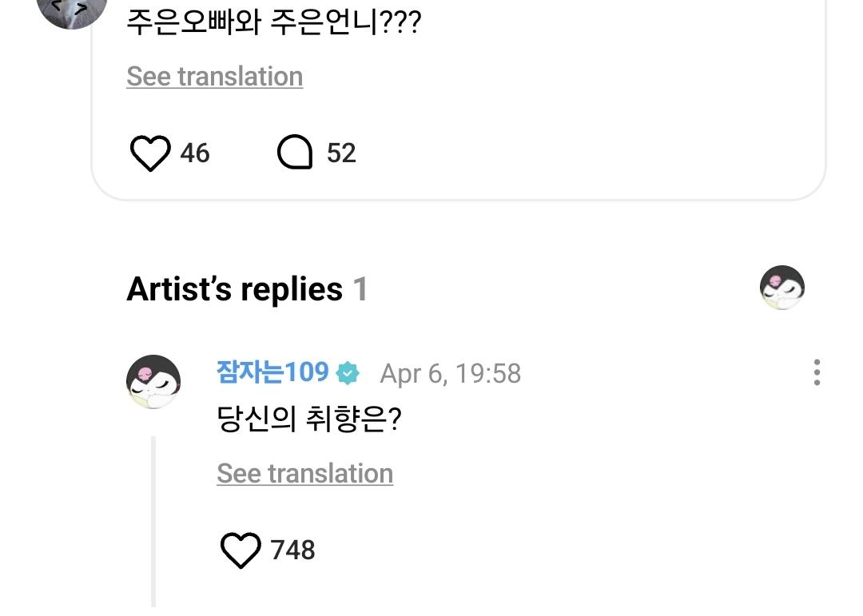Screen dimensions: 863x616
Task: Open the partially visible commenter avatar at top
Action: (x=72, y=11)
